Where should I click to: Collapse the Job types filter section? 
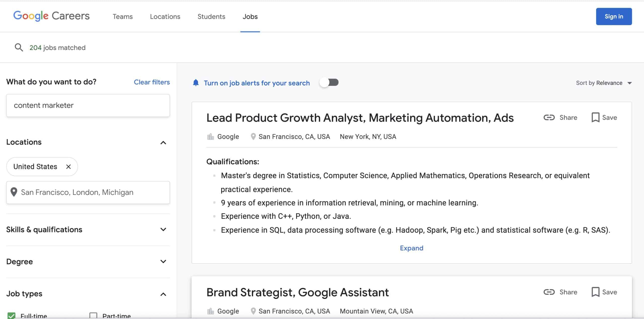(163, 294)
